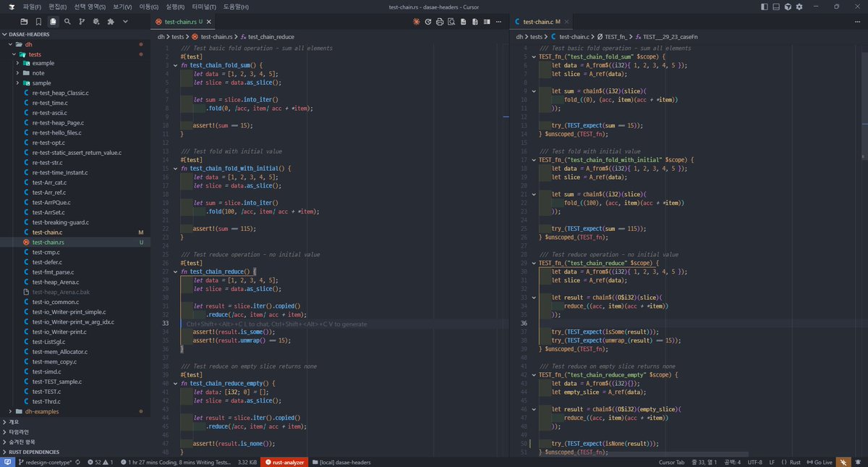The width and height of the screenshot is (868, 467).
Task: Split the left editor with split icon
Action: [488, 22]
